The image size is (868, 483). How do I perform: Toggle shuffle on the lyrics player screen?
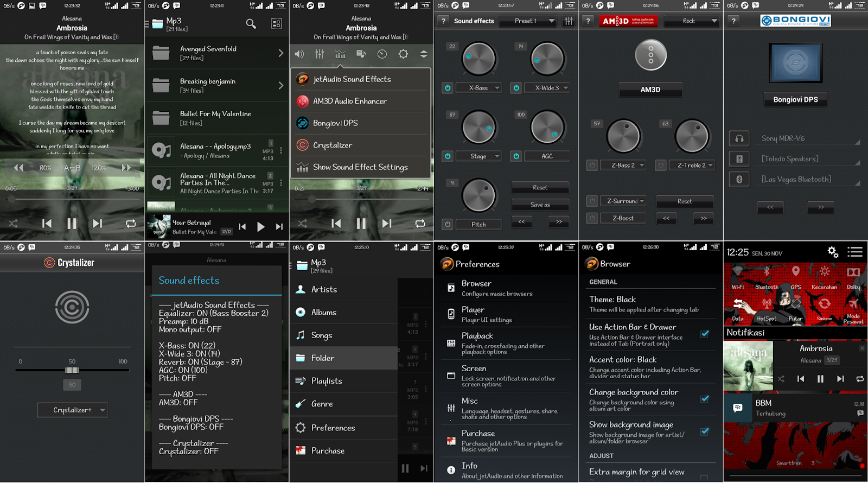click(x=13, y=223)
